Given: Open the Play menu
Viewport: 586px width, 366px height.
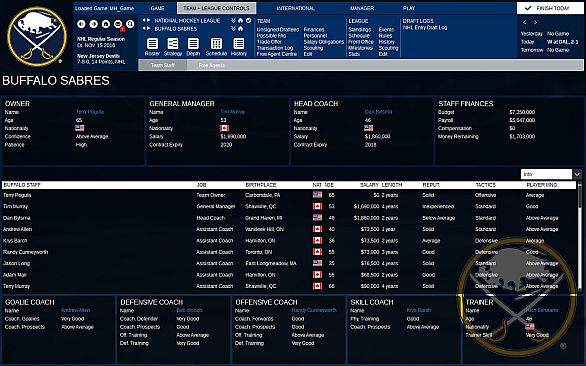Looking at the screenshot, I should point(409,8).
